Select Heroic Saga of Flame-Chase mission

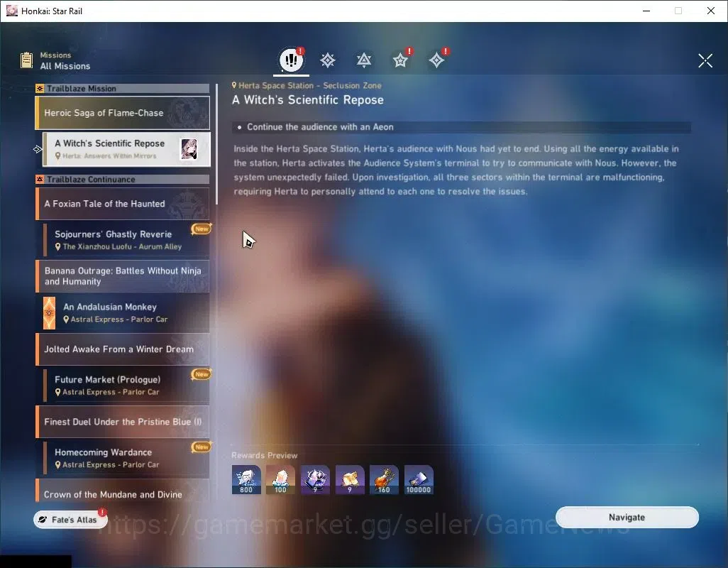pos(123,113)
